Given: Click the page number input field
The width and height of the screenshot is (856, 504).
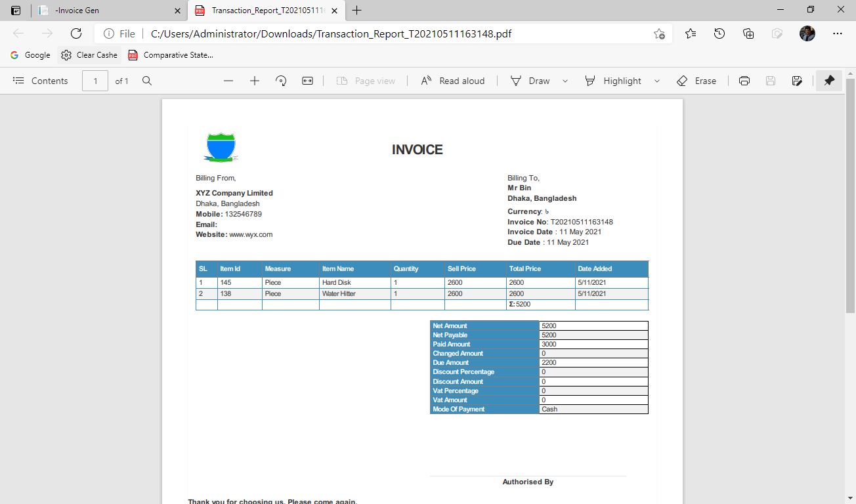Looking at the screenshot, I should coord(96,80).
